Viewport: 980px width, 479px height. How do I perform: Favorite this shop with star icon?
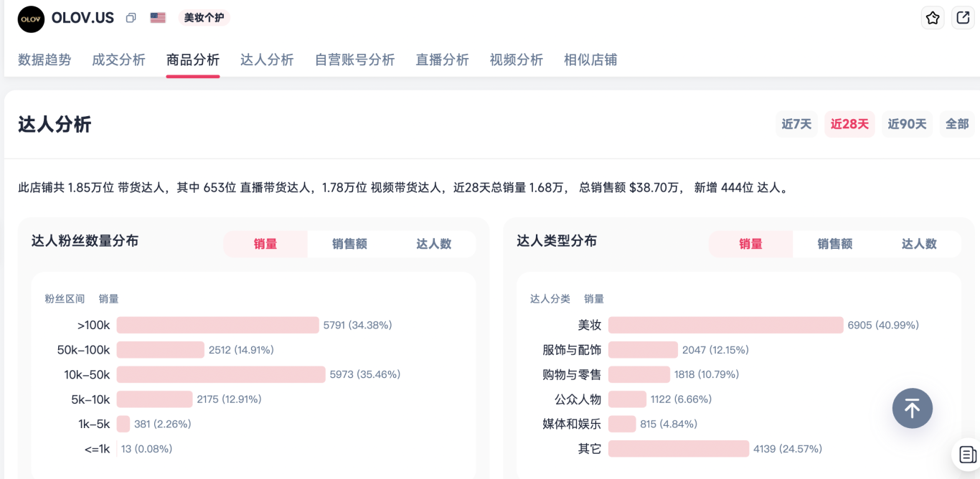[x=932, y=18]
